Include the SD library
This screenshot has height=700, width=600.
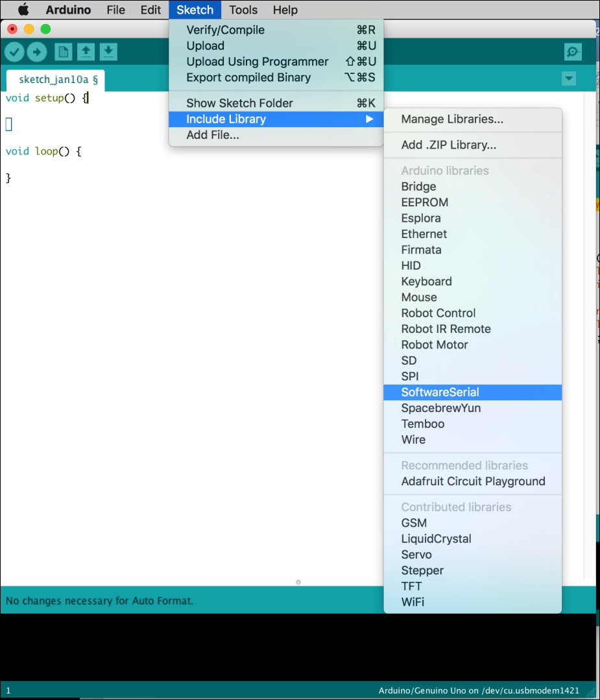pos(473,361)
